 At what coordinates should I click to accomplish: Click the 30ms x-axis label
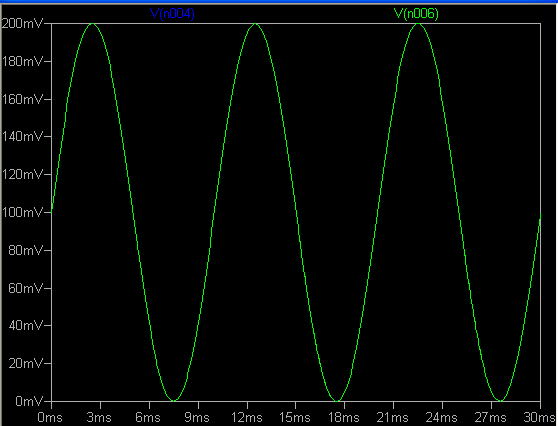[x=539, y=417]
